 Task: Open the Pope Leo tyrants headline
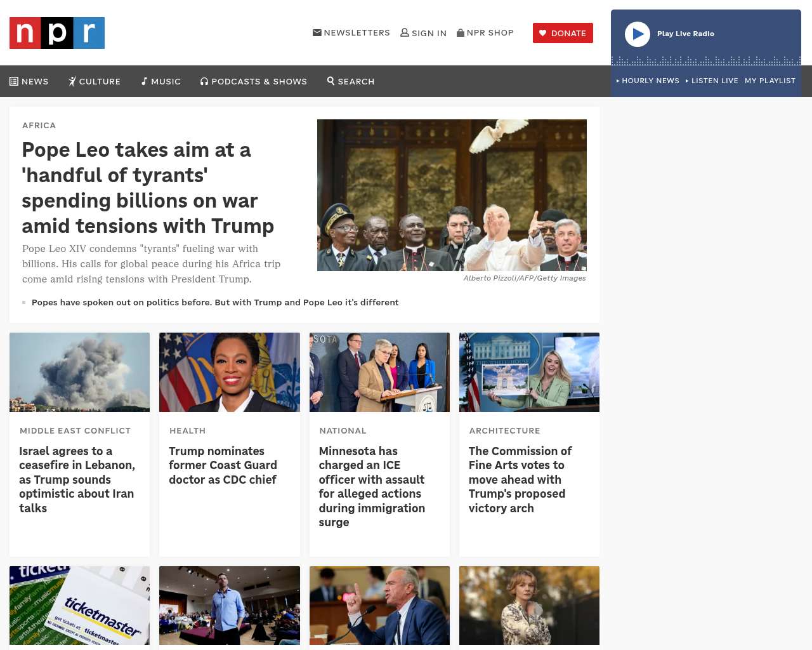tap(148, 188)
